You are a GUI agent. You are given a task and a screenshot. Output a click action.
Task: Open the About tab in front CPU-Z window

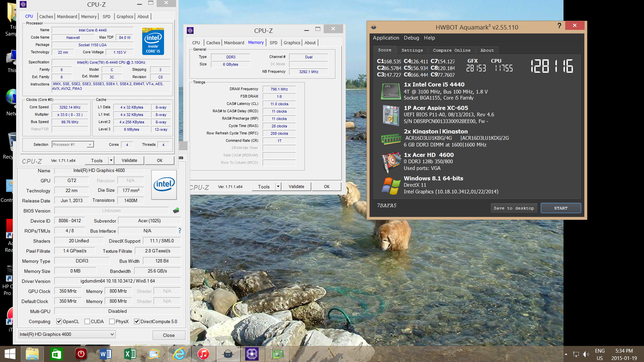(143, 16)
